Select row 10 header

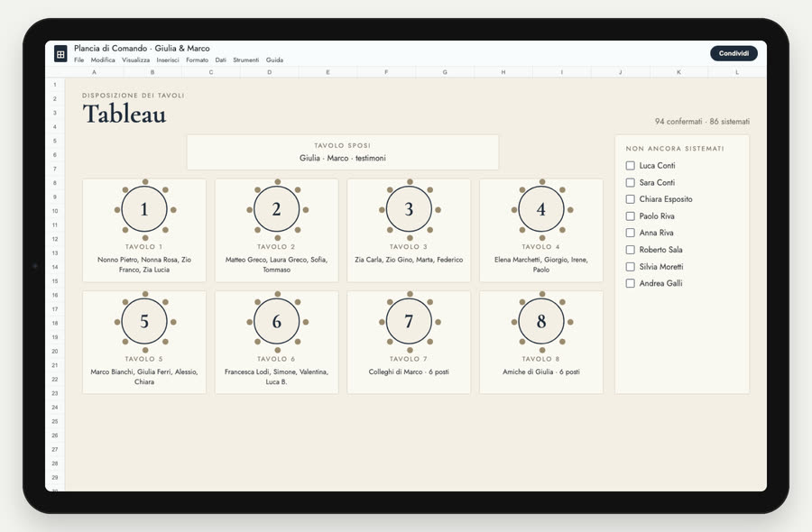[x=55, y=211]
